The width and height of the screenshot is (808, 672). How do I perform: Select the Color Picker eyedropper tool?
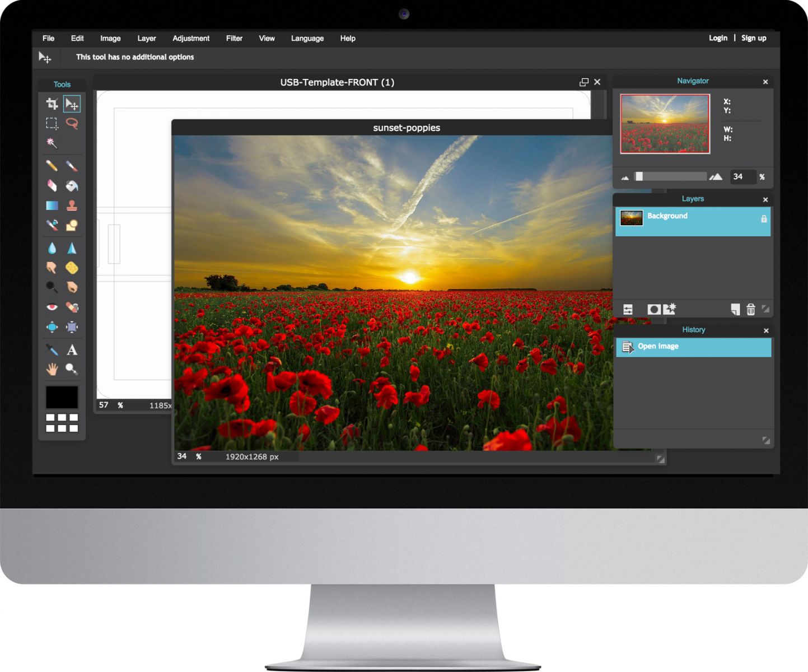click(x=52, y=350)
